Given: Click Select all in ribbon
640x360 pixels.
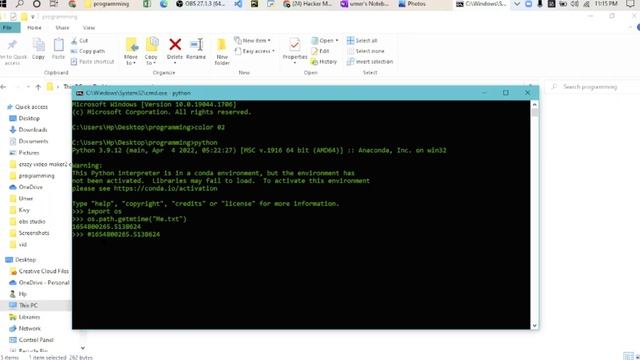Looking at the screenshot, I should tap(362, 40).
